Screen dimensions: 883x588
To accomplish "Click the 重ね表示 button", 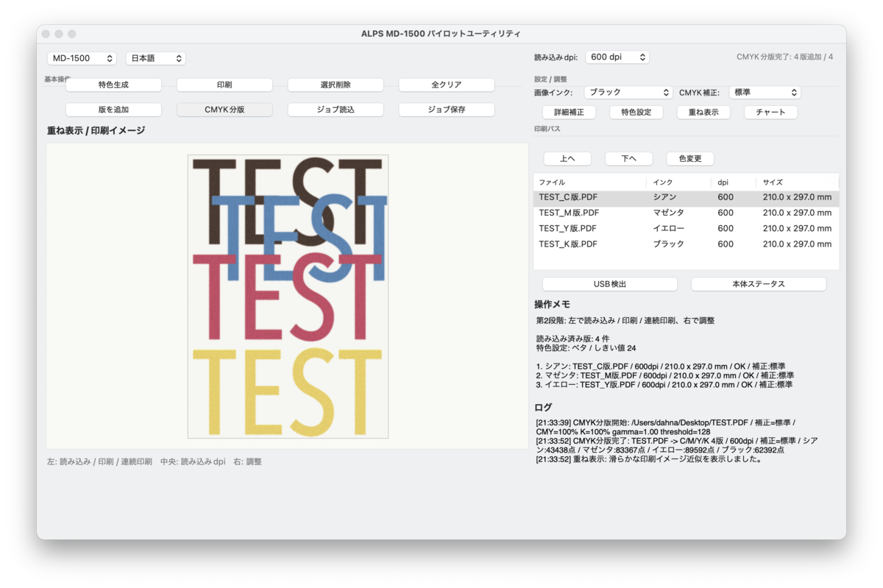I will (703, 113).
